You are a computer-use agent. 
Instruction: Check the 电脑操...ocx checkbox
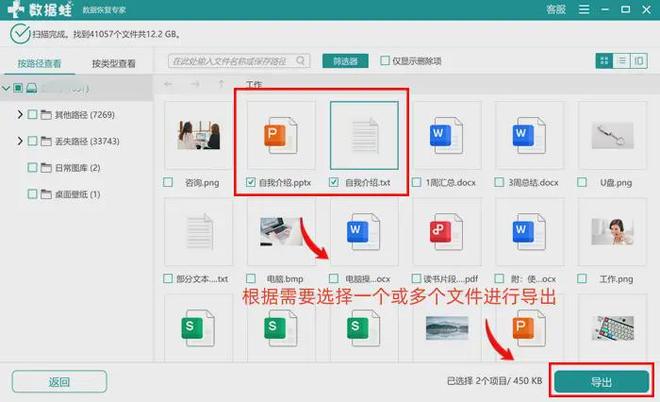pyautogui.click(x=334, y=279)
